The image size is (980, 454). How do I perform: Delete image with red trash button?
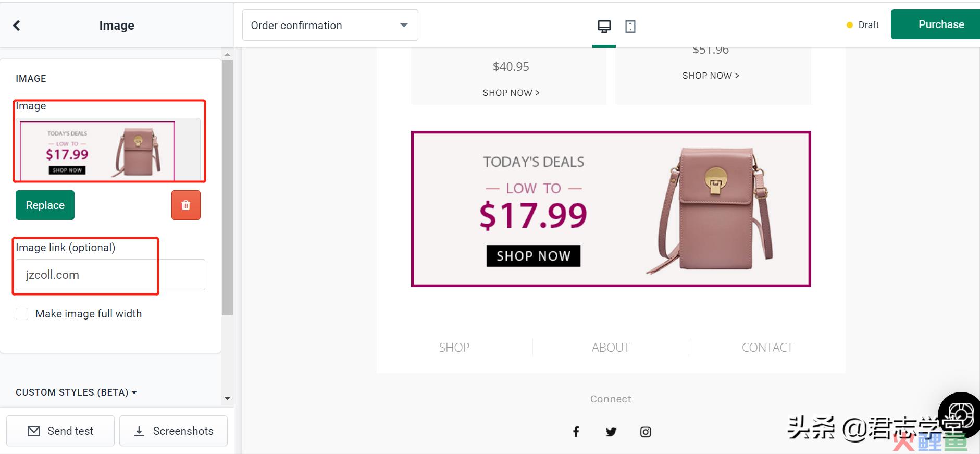[186, 205]
